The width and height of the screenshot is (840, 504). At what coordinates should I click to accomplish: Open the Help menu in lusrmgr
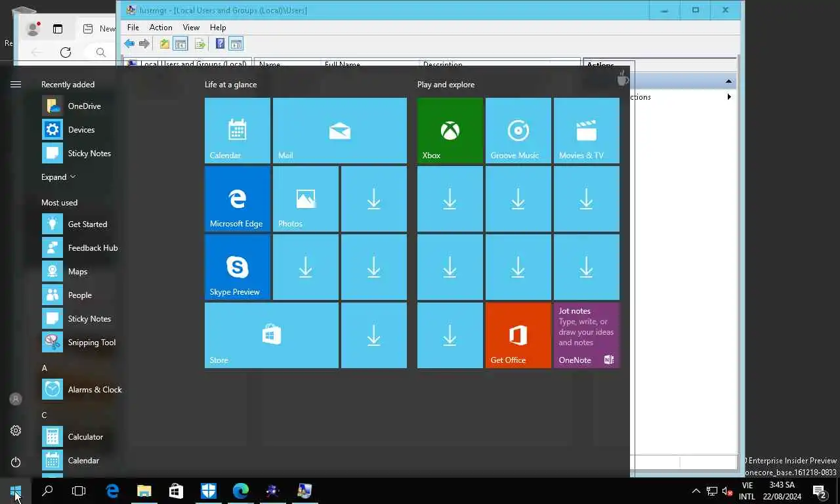click(218, 28)
